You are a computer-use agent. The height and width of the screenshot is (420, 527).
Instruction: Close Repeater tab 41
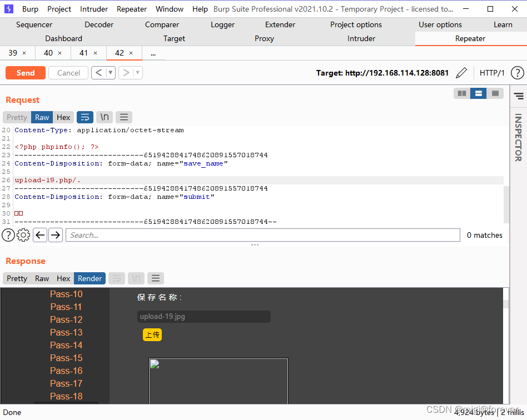[x=96, y=53]
